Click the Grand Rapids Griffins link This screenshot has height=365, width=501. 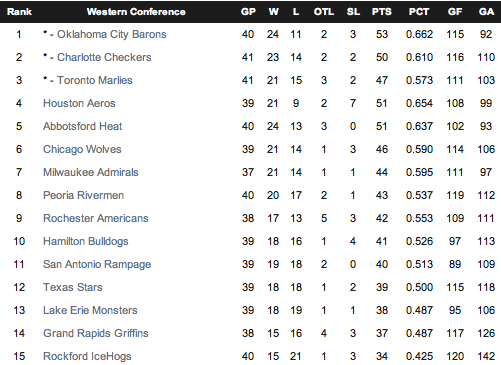click(96, 333)
